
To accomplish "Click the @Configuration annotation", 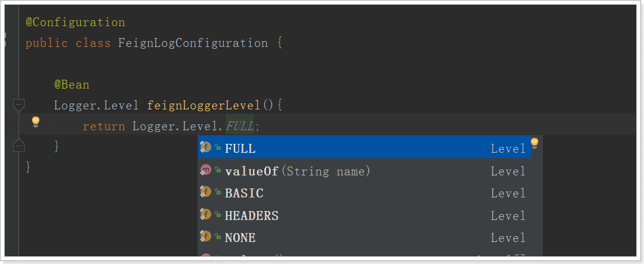I will [76, 23].
